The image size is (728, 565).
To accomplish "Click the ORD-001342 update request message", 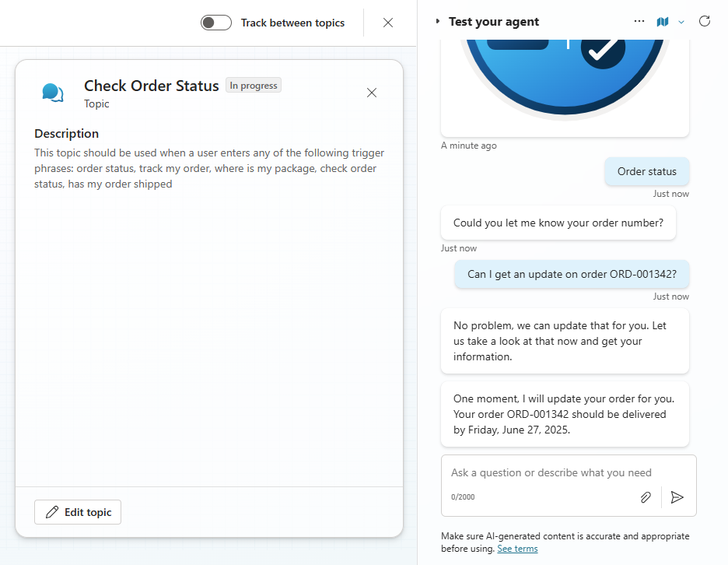I will pos(572,274).
